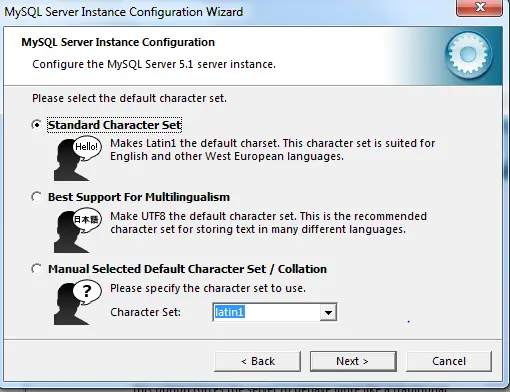Click 'Please select the default character set.' text

(129, 98)
